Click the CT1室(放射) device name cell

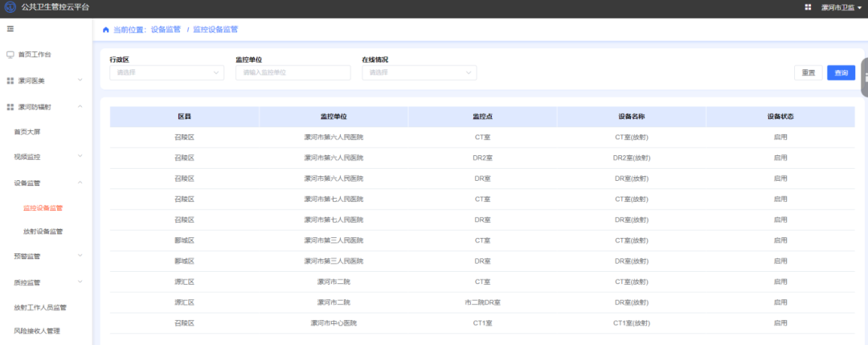click(631, 322)
